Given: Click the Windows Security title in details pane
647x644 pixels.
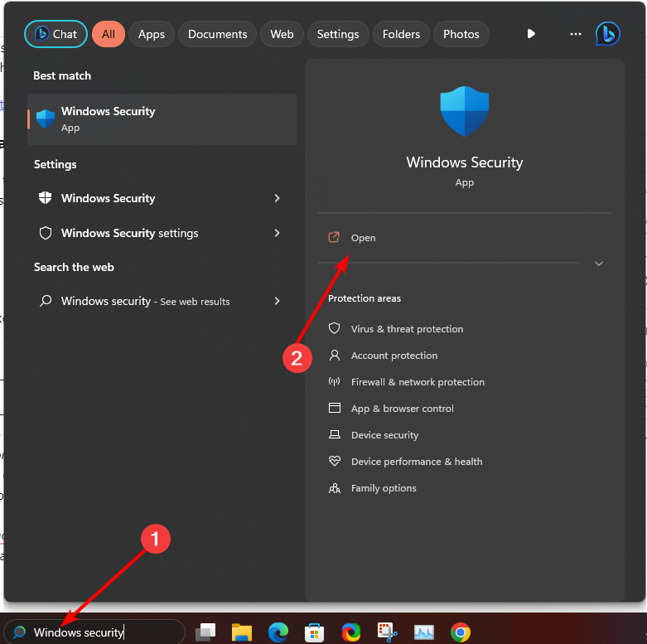Looking at the screenshot, I should 465,162.
